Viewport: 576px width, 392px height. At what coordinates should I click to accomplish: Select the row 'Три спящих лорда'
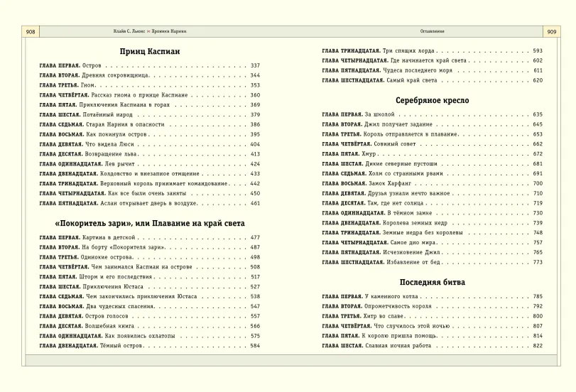coord(433,51)
